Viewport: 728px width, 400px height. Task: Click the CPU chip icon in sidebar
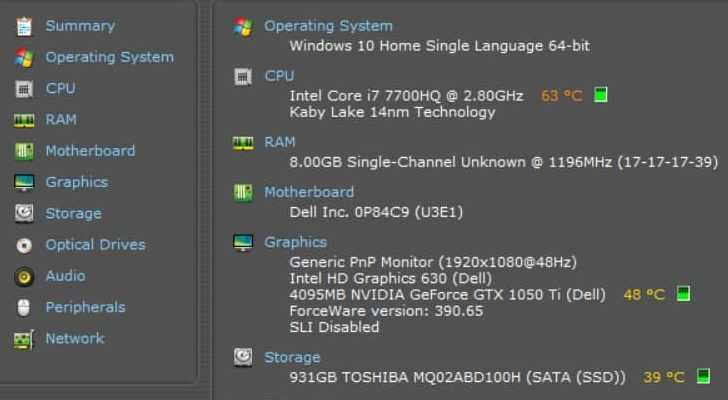point(24,89)
